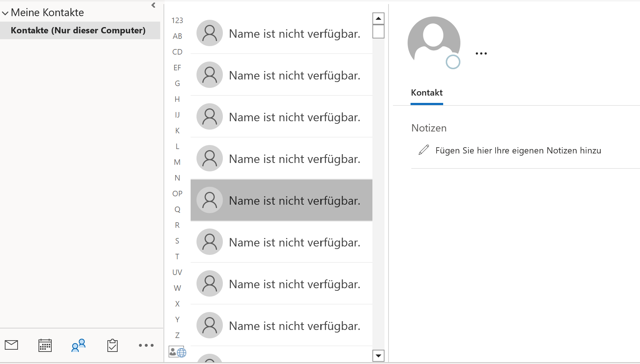The width and height of the screenshot is (640, 364).
Task: Add notes in the Notizen field
Action: pos(518,151)
